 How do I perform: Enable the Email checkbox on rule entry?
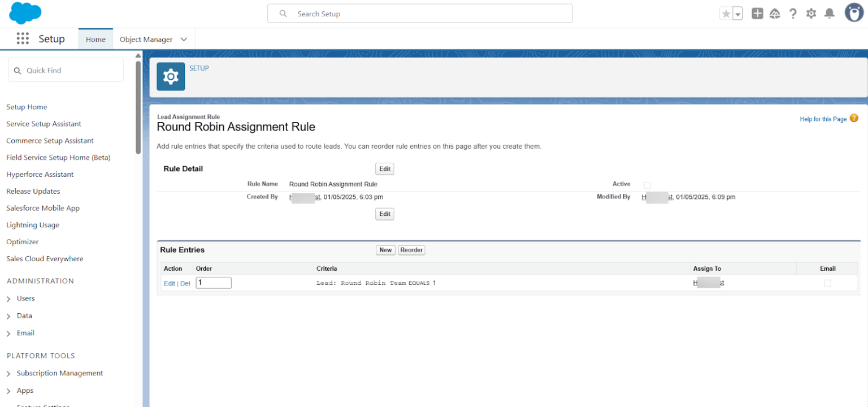(x=827, y=283)
